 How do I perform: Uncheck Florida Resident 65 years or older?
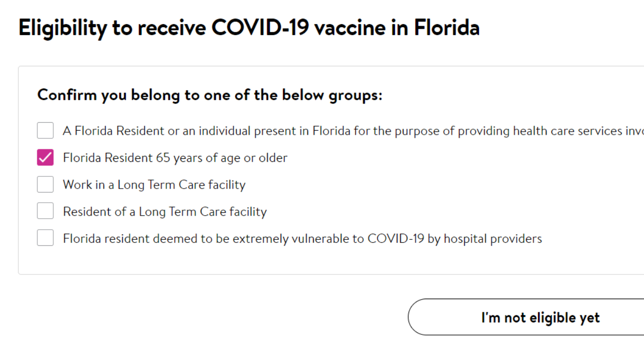[x=45, y=157]
